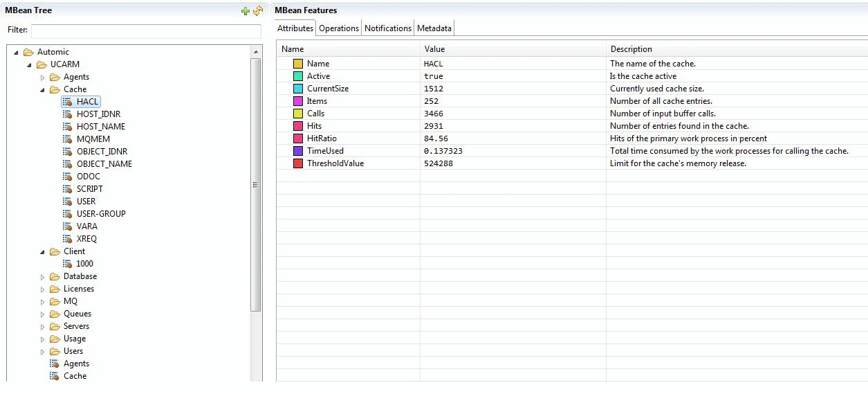868x394 pixels.
Task: Click description 'The name of the cache.'
Action: pos(653,64)
